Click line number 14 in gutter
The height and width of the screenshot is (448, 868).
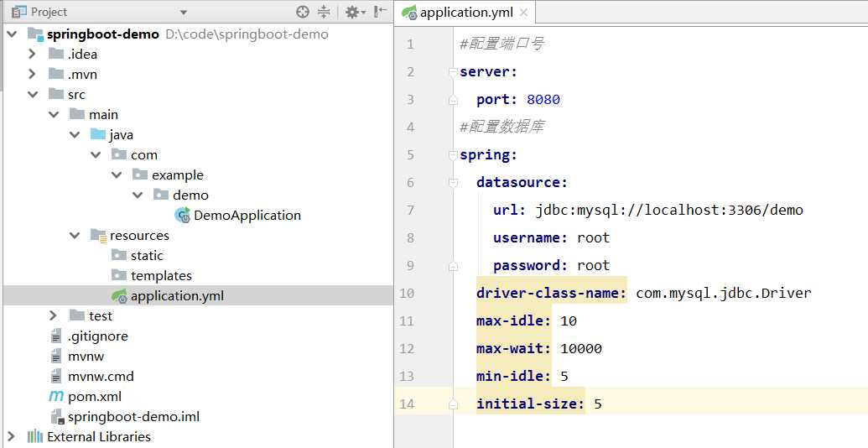[406, 404]
